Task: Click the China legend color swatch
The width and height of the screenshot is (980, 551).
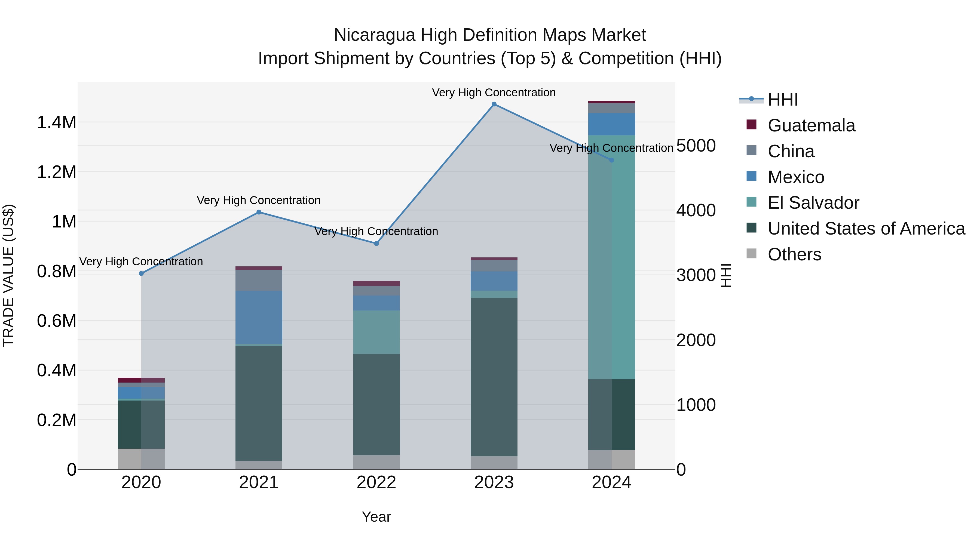Action: tap(751, 150)
